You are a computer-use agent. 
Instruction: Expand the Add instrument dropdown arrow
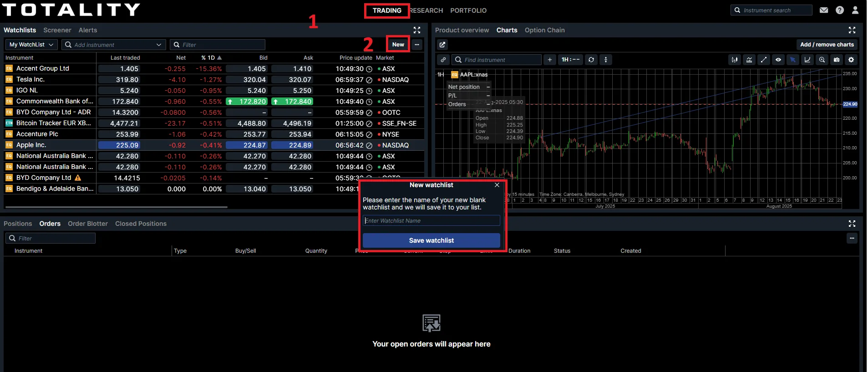[x=158, y=45]
